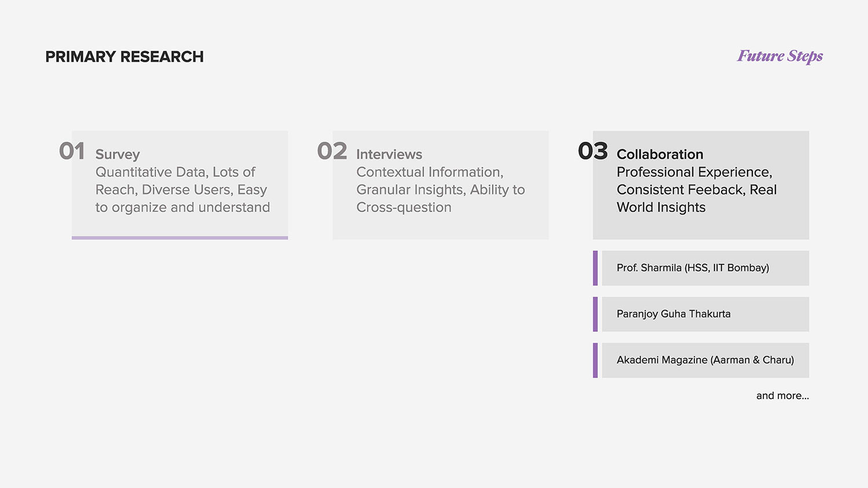The width and height of the screenshot is (868, 488).
Task: Click the PRIMARY RESEARCH heading
Action: [x=124, y=57]
